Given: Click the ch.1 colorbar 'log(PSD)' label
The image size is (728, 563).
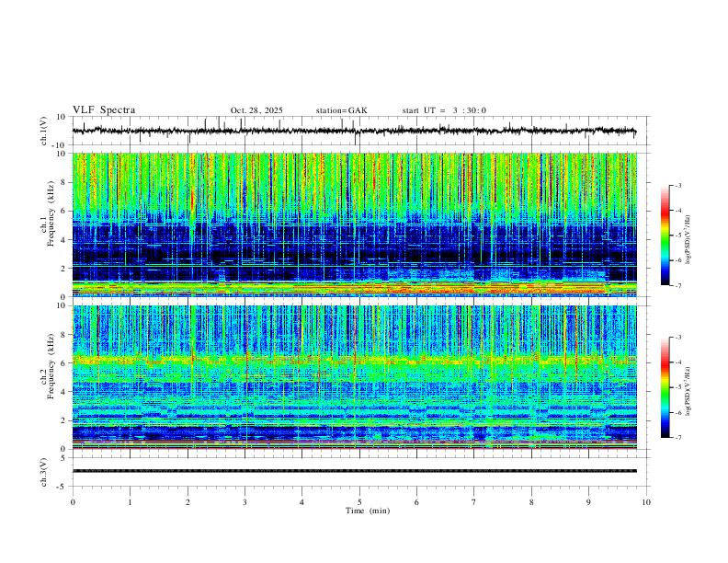Looking at the screenshot, I should 688,240.
